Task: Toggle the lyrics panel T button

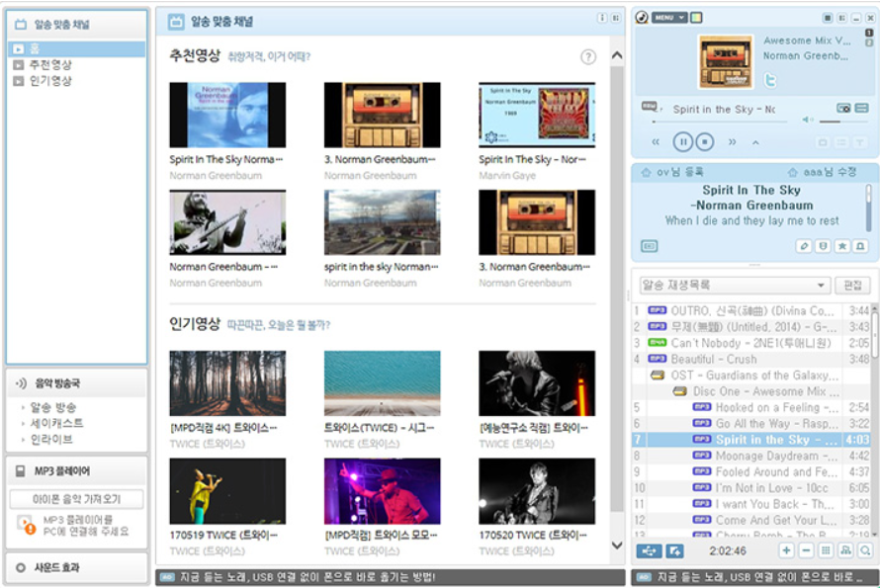Action: pyautogui.click(x=859, y=142)
